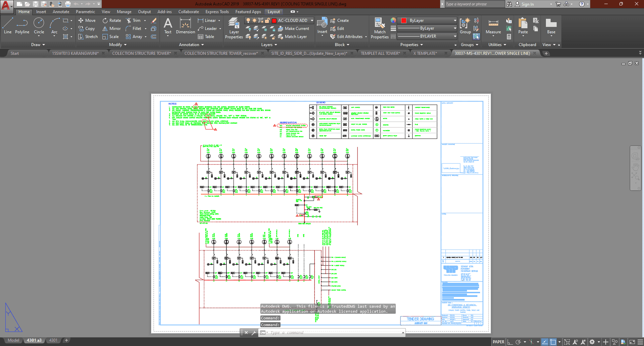Open the Annotate ribbon tab
Viewport: 644px width, 346px height.
point(61,12)
